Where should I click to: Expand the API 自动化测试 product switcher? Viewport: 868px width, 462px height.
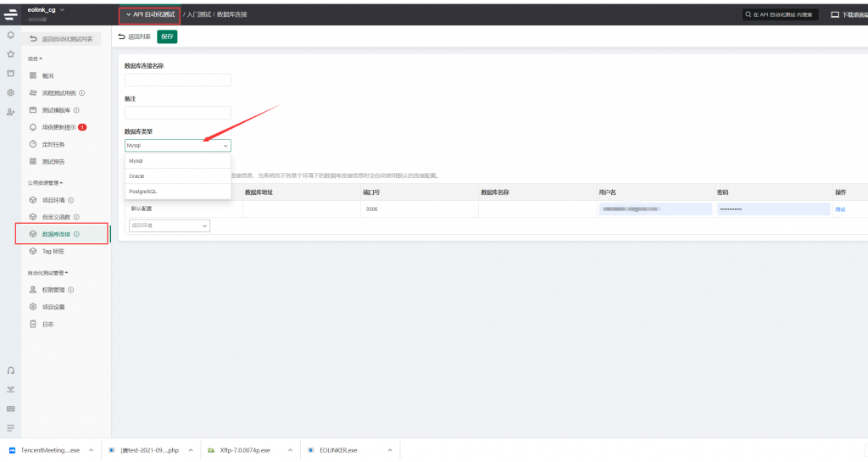[x=149, y=14]
